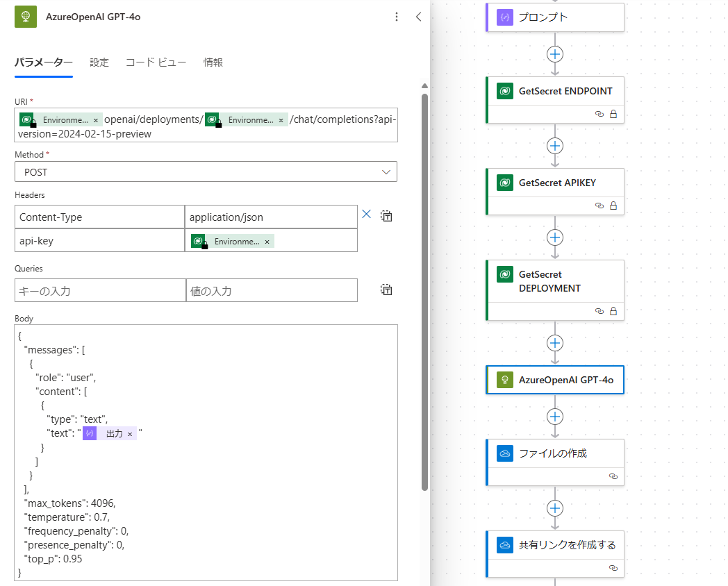Click connection link icon on 共有リンクを作成する
The height and width of the screenshot is (586, 728).
(613, 568)
